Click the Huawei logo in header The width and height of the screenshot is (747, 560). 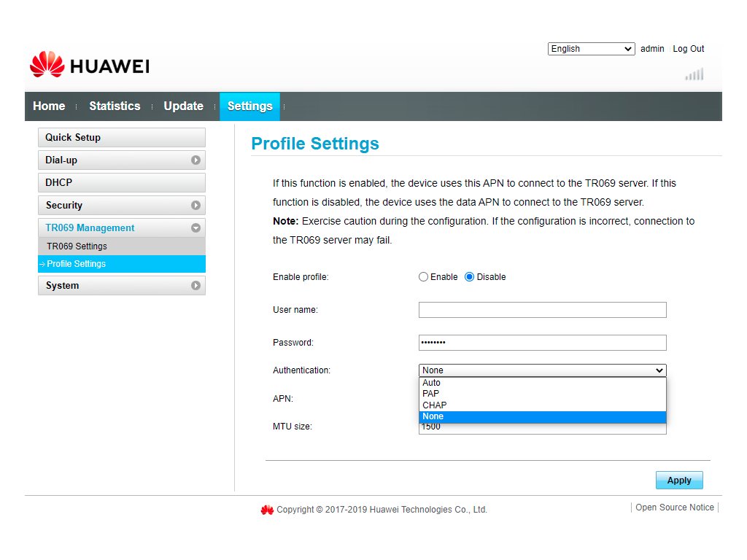[89, 66]
